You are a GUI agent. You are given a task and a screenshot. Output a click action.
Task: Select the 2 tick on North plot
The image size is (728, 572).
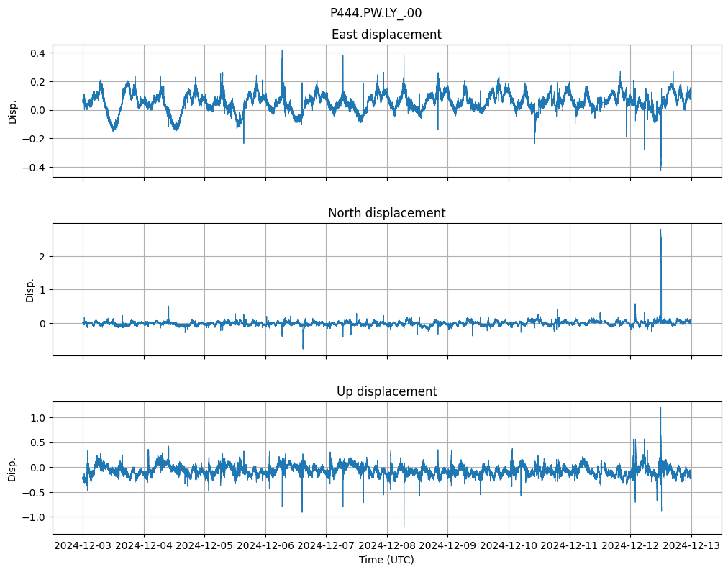[42, 257]
